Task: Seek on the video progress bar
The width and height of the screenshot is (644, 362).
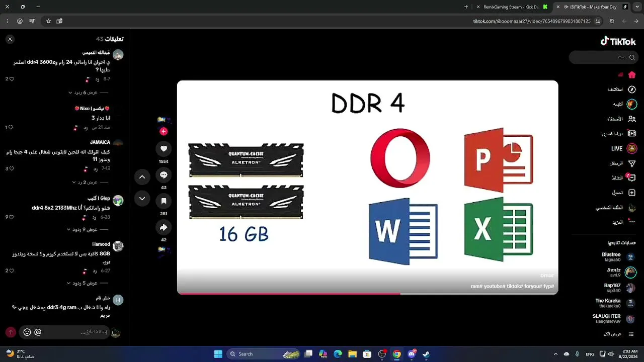Action: click(x=368, y=293)
